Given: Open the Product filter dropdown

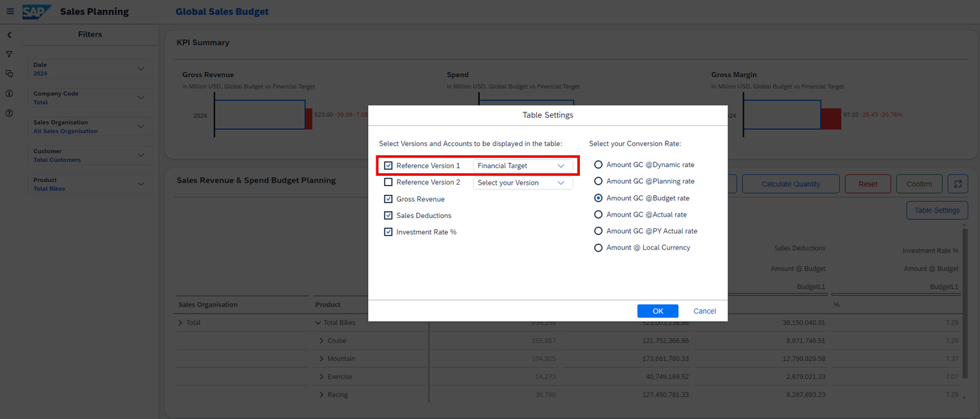Looking at the screenshot, I should [90, 184].
